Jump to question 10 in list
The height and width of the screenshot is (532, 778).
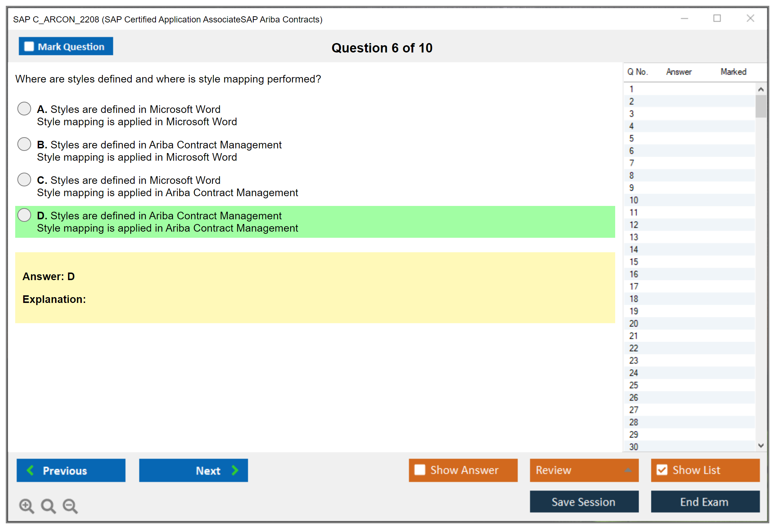[634, 200]
